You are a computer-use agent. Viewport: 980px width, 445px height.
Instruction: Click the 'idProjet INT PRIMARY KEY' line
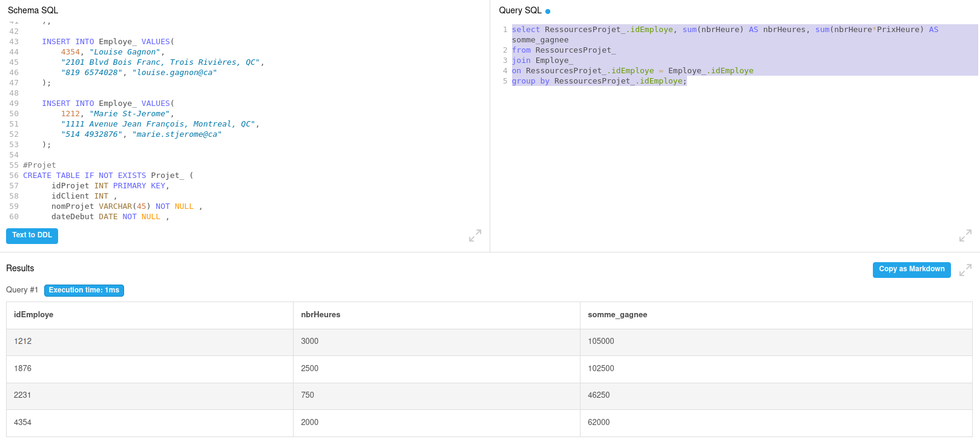(110, 186)
